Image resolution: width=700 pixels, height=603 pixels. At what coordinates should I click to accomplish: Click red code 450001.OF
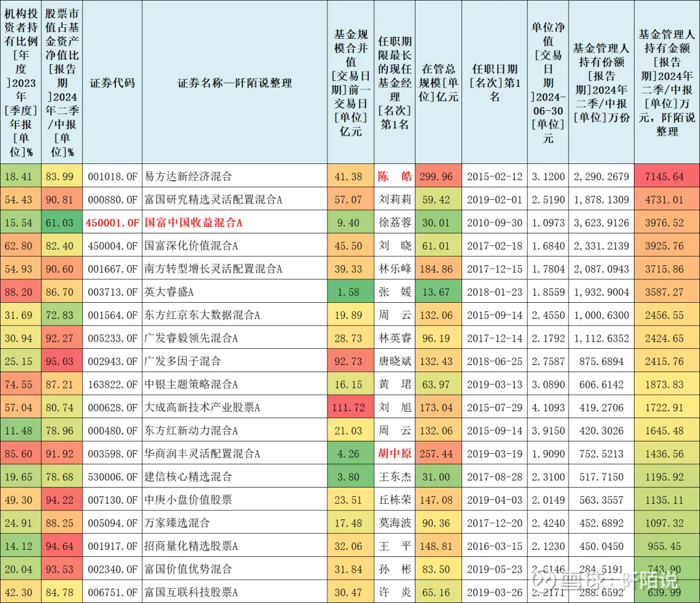tap(113, 222)
